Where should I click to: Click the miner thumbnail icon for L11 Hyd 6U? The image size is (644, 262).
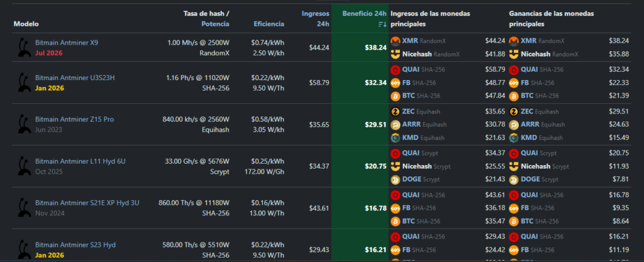[x=25, y=166]
